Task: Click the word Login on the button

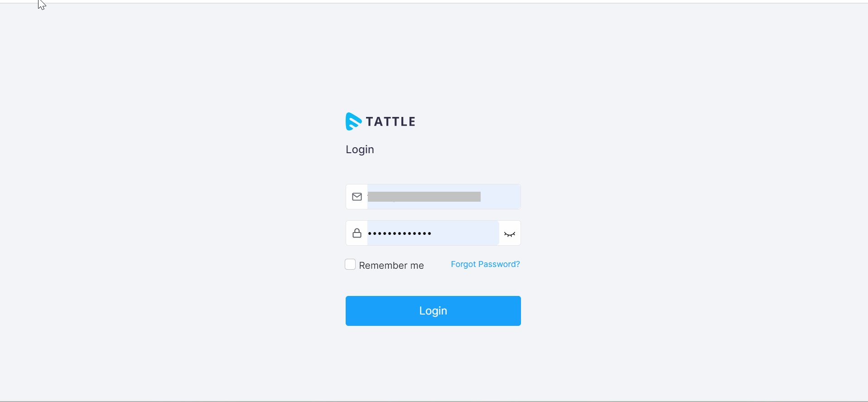Action: pyautogui.click(x=433, y=311)
